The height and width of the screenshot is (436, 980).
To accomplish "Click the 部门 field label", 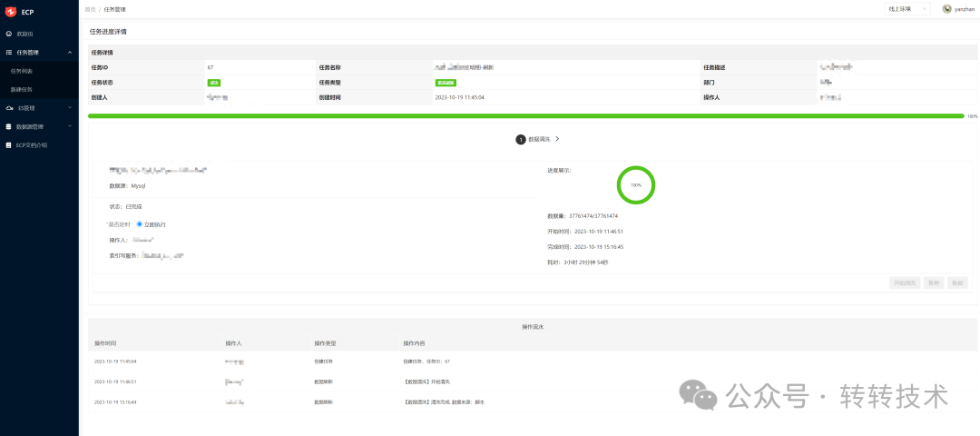I will [x=709, y=83].
